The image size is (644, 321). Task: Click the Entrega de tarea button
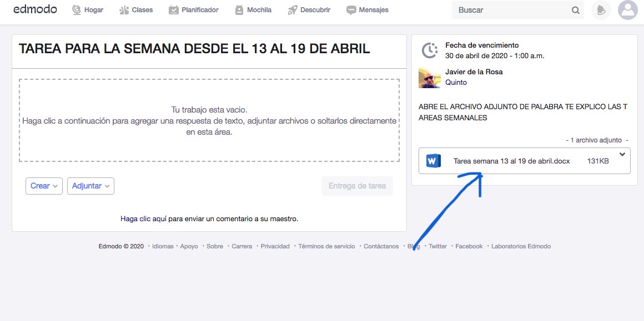358,186
